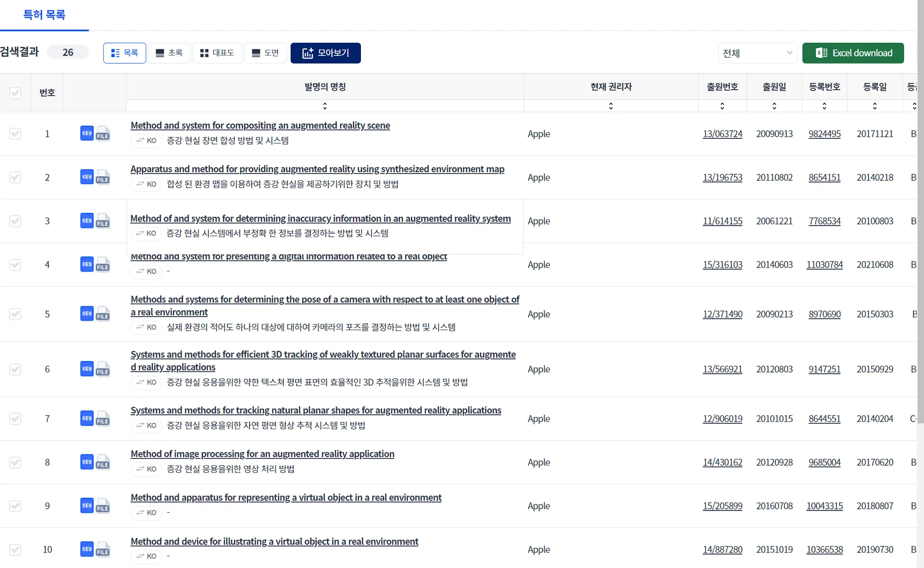Open the FILE icon in row 2
Screen dimensions: 924x568
coord(103,178)
